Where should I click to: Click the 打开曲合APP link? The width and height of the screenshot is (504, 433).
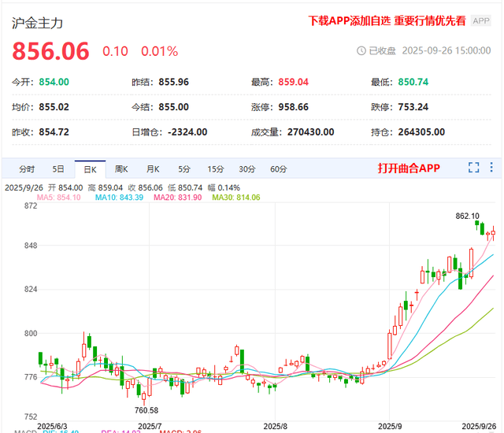409,168
